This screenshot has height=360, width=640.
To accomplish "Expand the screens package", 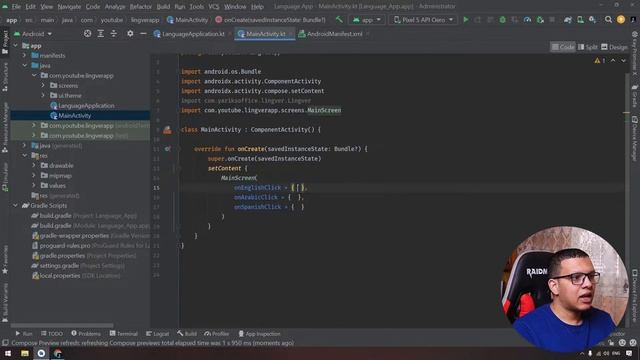I will point(43,85).
